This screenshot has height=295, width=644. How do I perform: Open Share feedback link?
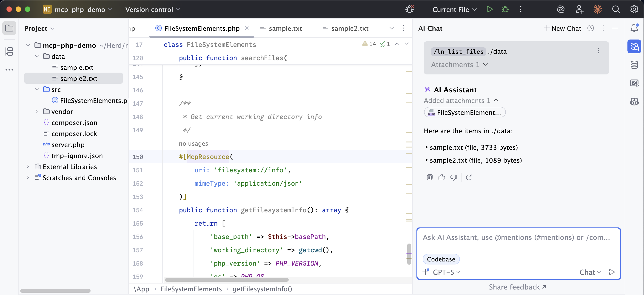point(518,287)
